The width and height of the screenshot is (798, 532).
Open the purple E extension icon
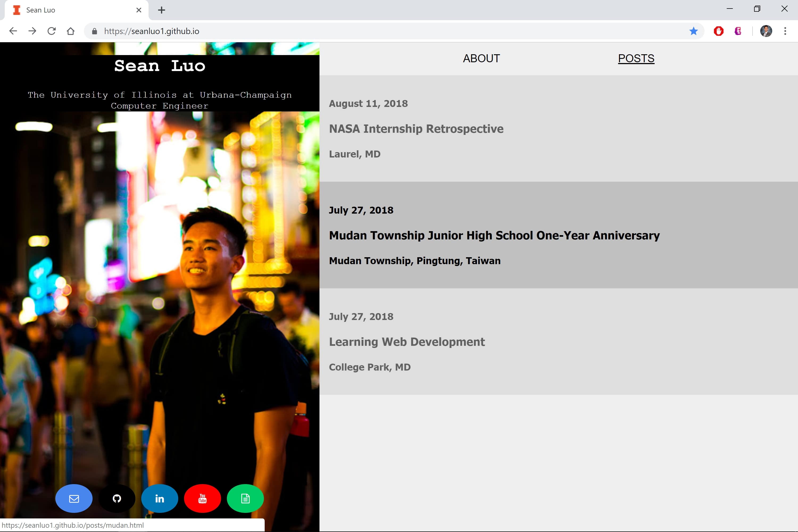[x=738, y=31]
